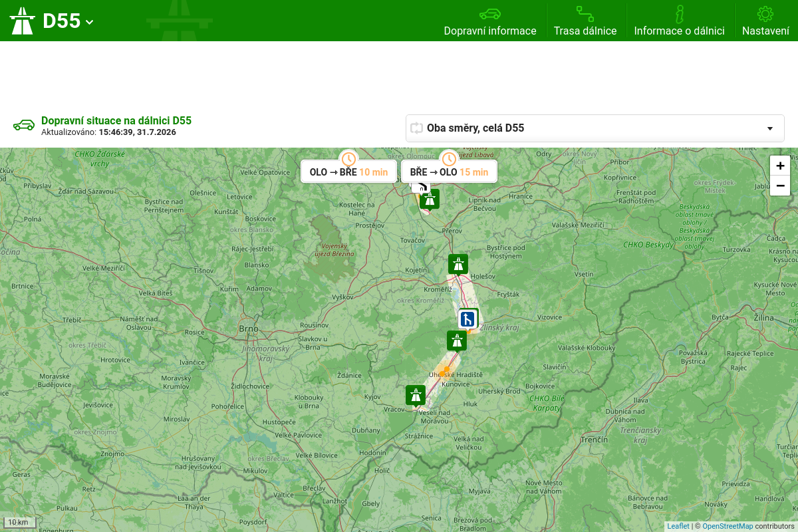Image resolution: width=798 pixels, height=532 pixels.
Task: Zoom in the map with plus button
Action: click(x=780, y=166)
